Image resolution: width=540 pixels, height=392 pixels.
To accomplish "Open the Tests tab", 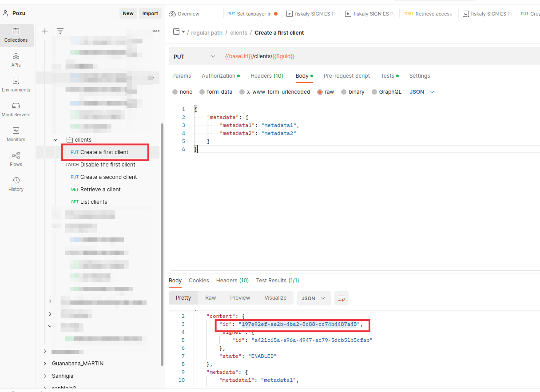I will pyautogui.click(x=389, y=76).
